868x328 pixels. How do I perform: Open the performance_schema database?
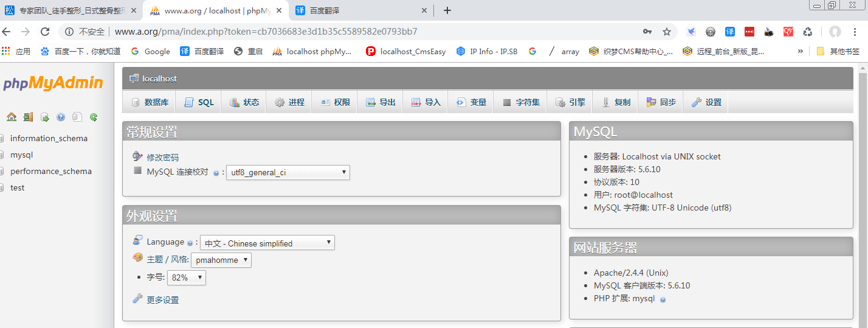click(x=51, y=171)
